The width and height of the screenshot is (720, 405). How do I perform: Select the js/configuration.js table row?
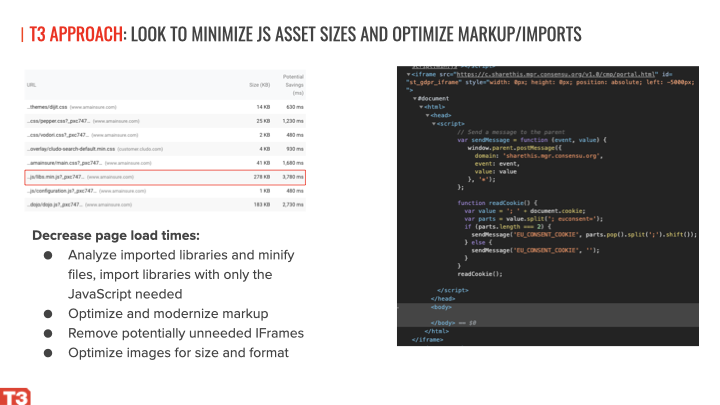(165, 191)
